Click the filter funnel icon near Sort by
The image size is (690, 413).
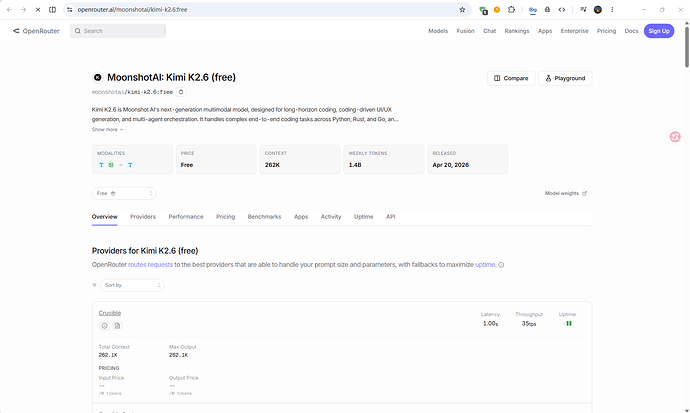[x=94, y=285]
